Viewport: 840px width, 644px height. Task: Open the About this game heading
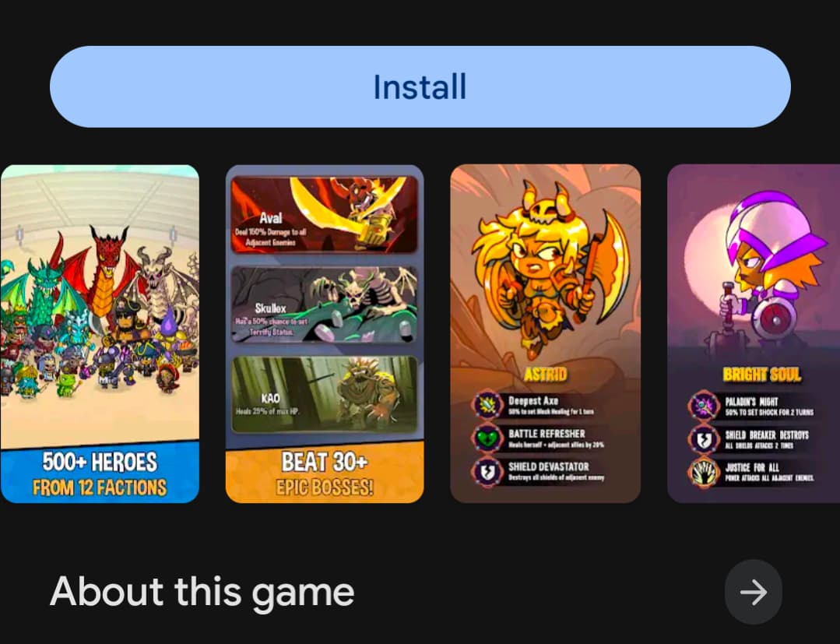tap(202, 592)
